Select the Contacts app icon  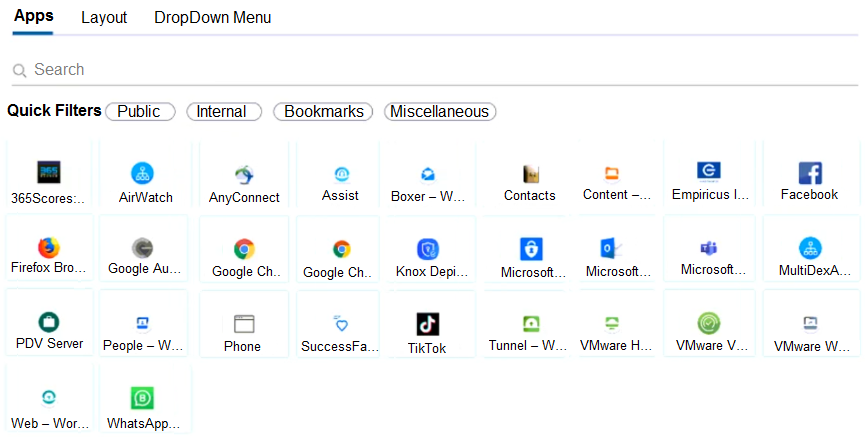(x=531, y=174)
